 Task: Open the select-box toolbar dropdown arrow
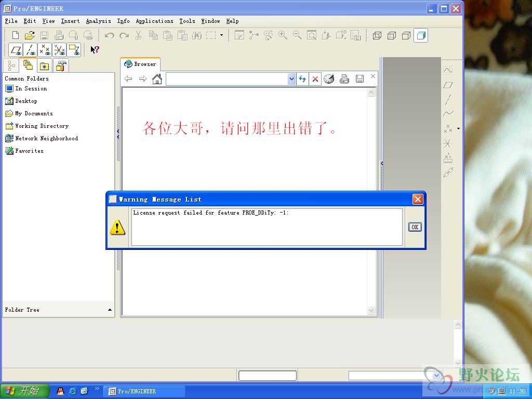tap(221, 35)
